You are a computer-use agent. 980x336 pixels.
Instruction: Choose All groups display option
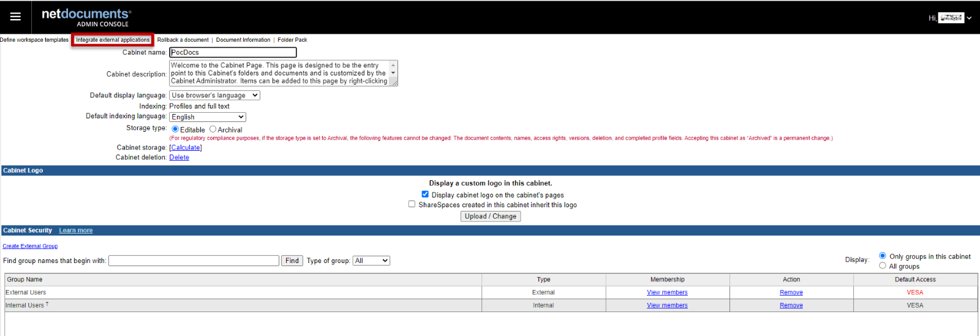click(x=883, y=265)
